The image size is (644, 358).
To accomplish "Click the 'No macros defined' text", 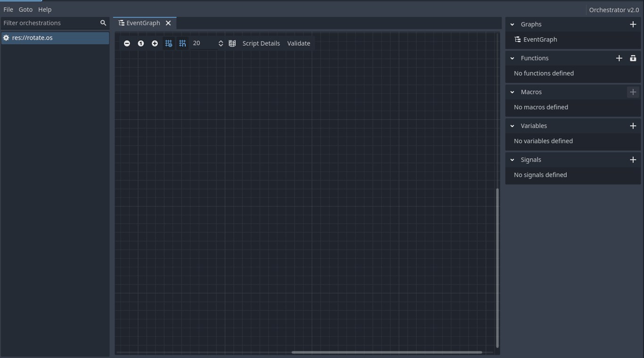I will tap(541, 107).
